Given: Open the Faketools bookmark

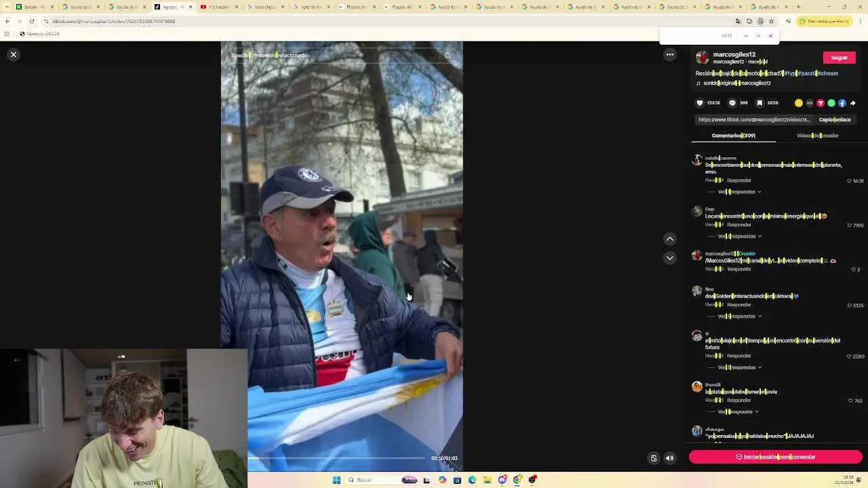Looking at the screenshot, I should pyautogui.click(x=39, y=34).
